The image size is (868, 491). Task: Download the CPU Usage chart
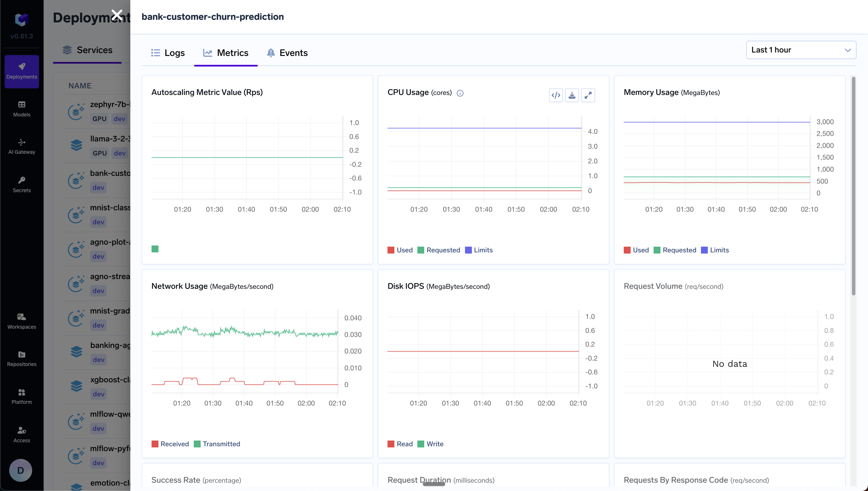pyautogui.click(x=572, y=96)
